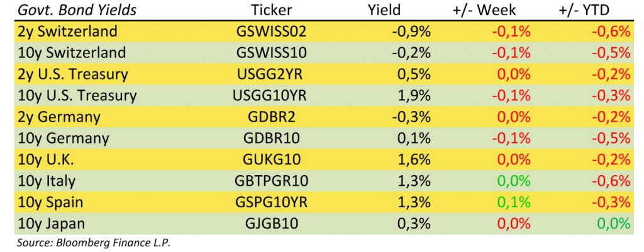Screen dimensions: 644x252
Task: Select the +/- Week column header
Action: click(x=486, y=10)
